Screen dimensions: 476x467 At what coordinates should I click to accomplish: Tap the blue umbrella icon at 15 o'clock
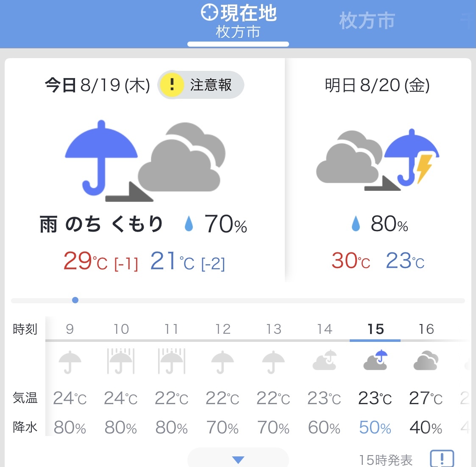[376, 361]
